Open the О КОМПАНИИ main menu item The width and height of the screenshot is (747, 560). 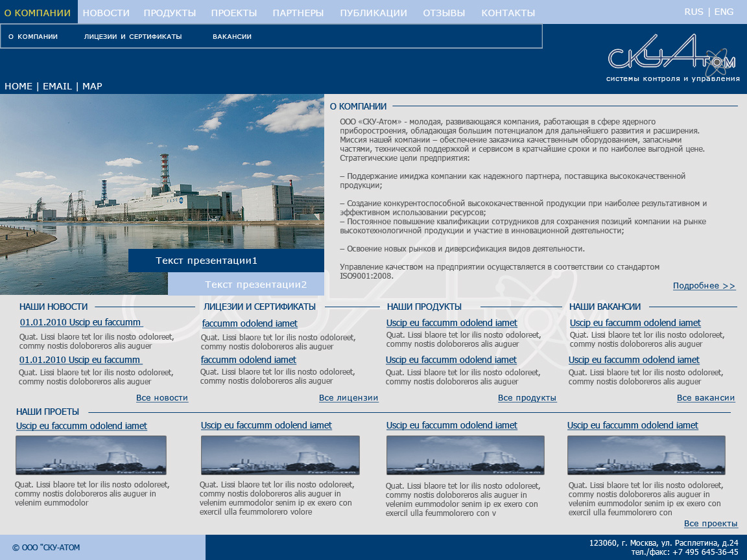[x=38, y=13]
